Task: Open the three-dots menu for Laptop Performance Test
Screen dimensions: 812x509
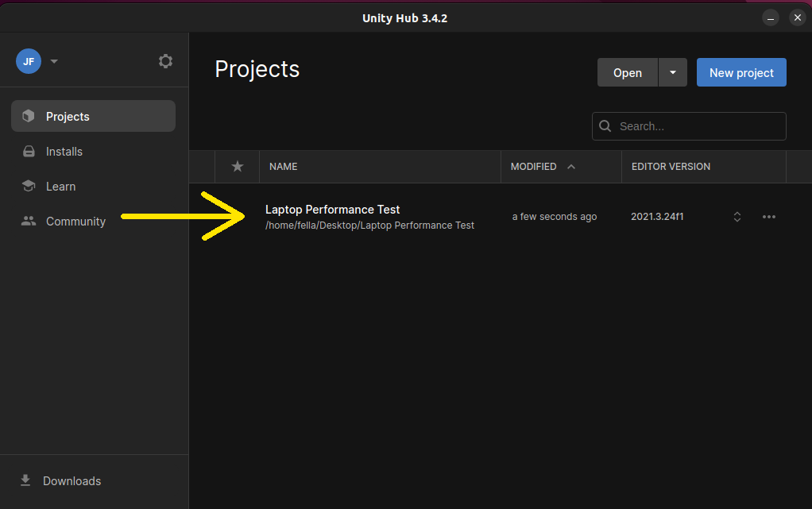Action: 769,217
